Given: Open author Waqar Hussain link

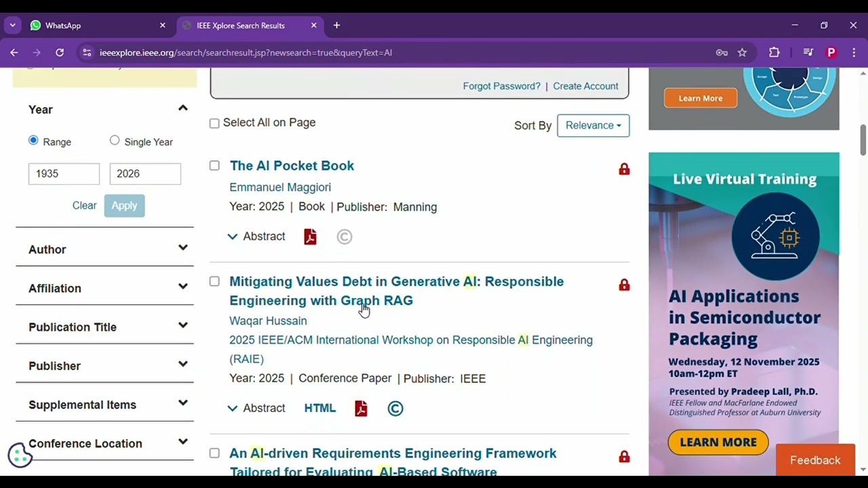Looking at the screenshot, I should click(268, 321).
